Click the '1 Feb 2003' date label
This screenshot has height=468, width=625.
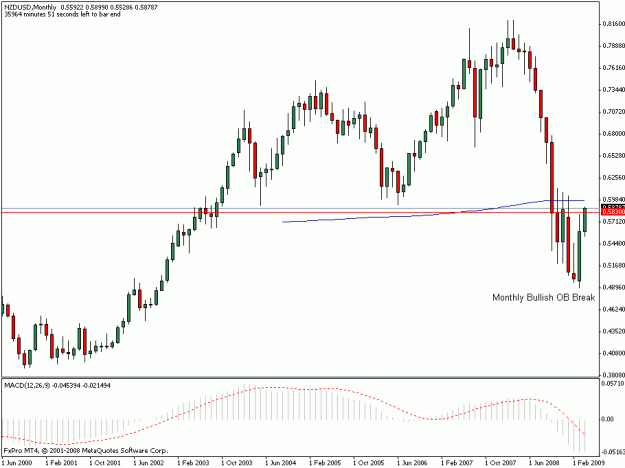(193, 463)
